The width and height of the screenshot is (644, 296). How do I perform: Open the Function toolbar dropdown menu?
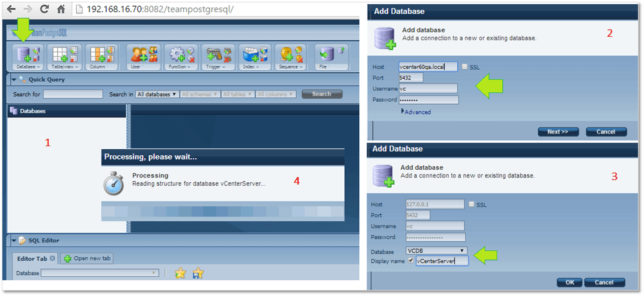point(179,67)
